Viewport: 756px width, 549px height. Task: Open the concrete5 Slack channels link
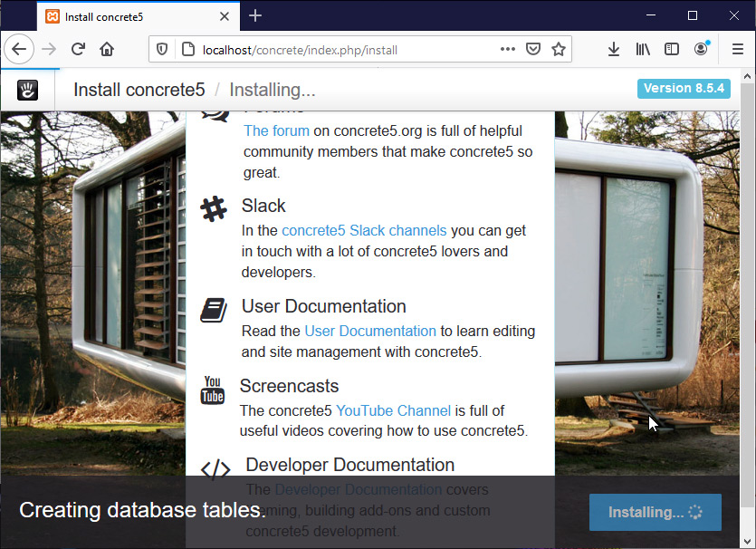coord(364,230)
